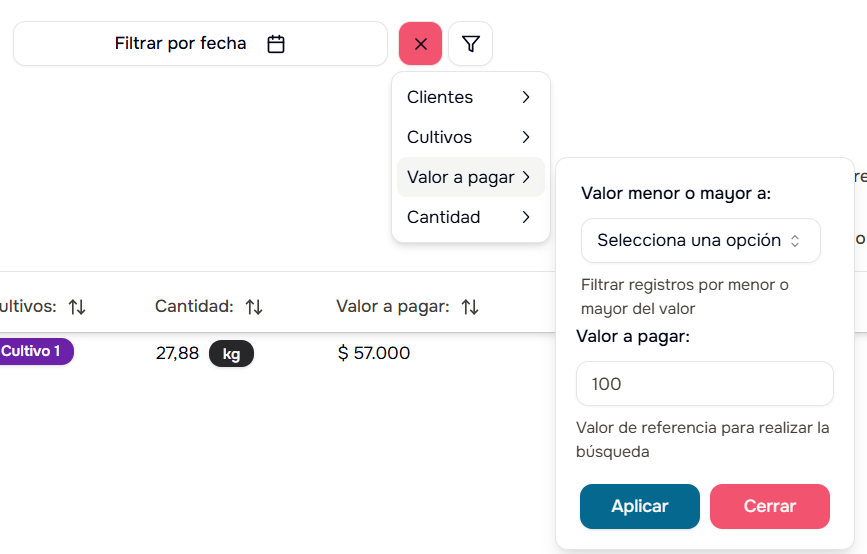Open the Filtrar por fecha picker
Image resolution: width=867 pixels, height=554 pixels.
click(x=181, y=44)
